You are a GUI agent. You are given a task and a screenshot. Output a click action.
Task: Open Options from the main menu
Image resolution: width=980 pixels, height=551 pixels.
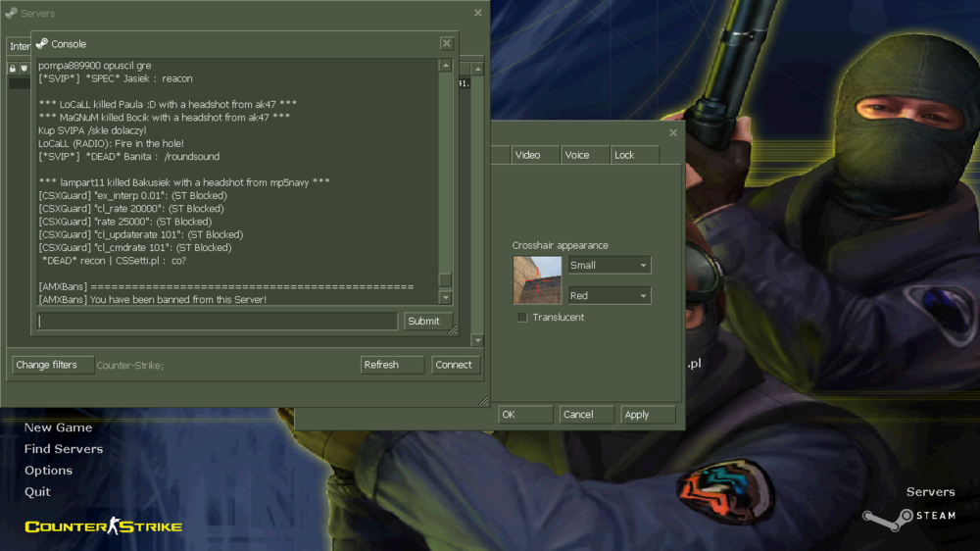pyautogui.click(x=48, y=471)
